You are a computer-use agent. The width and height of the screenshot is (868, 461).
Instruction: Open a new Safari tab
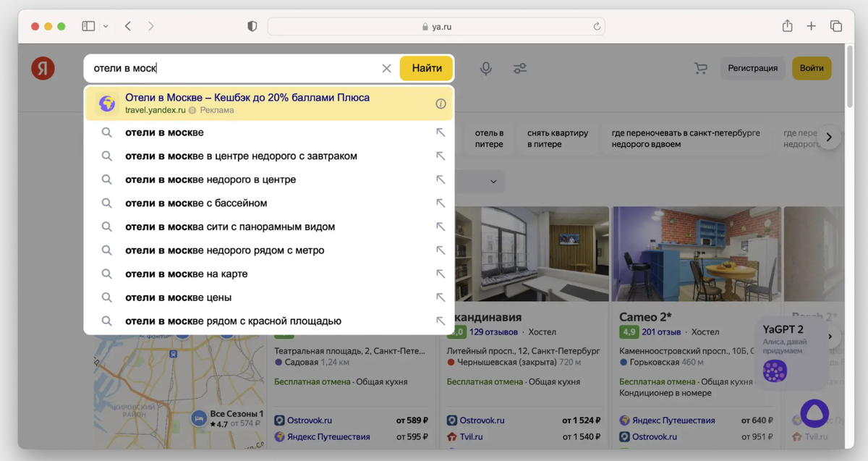click(x=812, y=26)
